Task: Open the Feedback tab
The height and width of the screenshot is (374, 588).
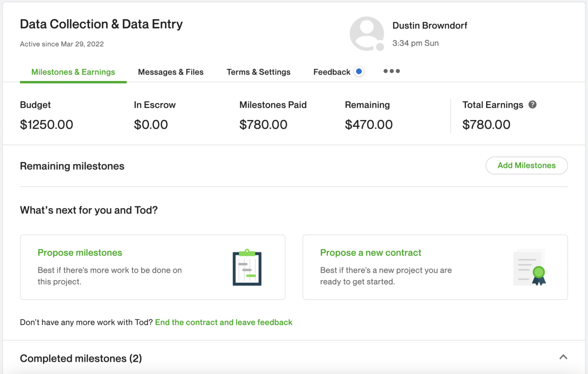Action: tap(332, 72)
